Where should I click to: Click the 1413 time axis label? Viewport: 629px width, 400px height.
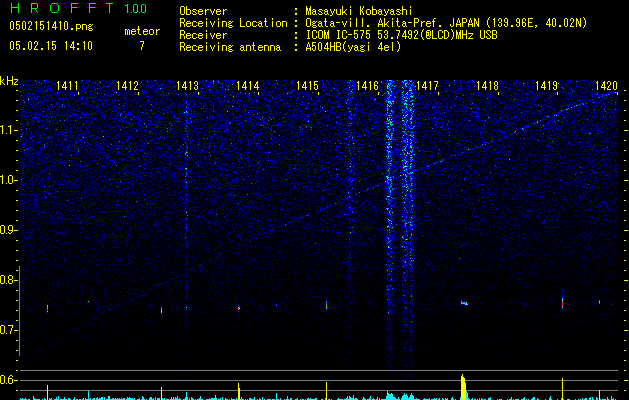coord(187,85)
